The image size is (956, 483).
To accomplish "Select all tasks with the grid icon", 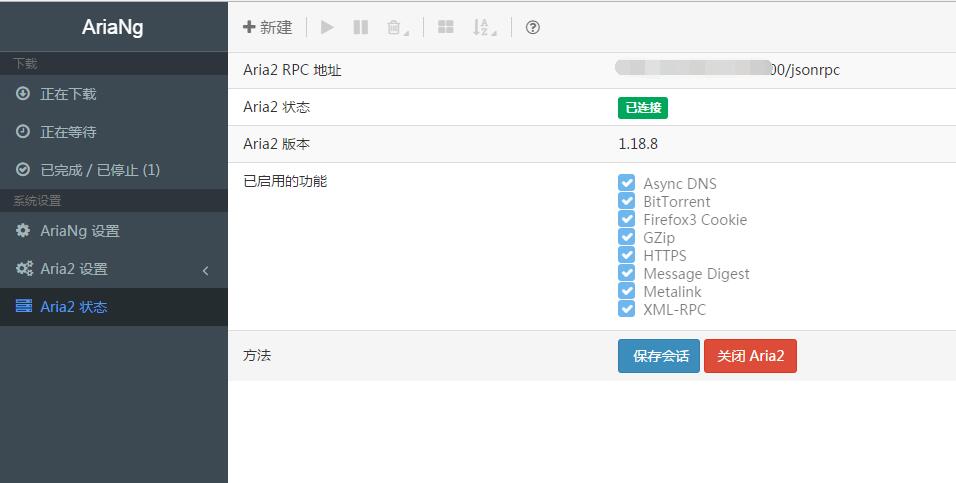I will coord(446,27).
